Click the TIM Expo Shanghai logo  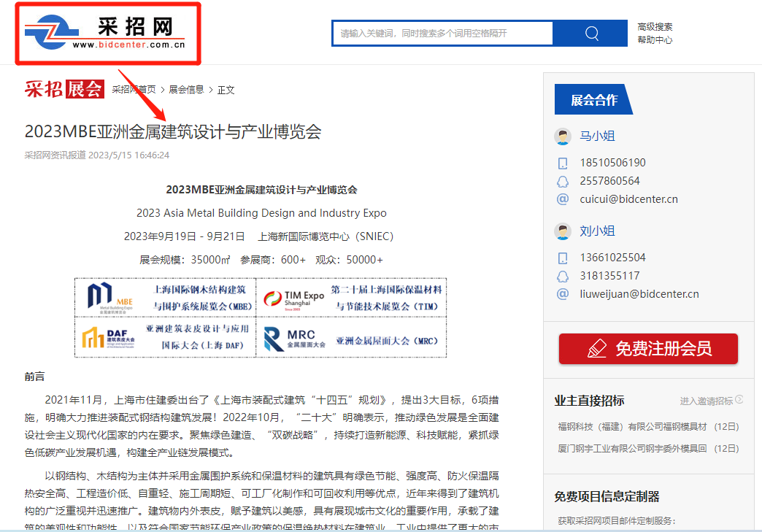point(294,298)
